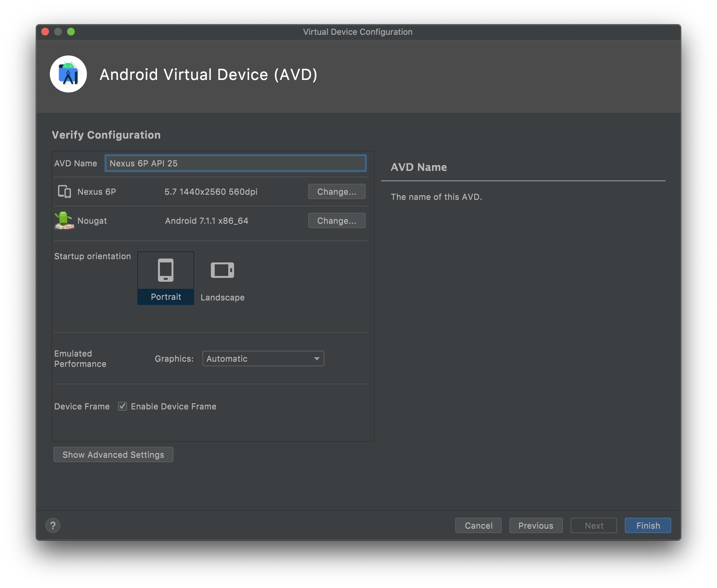Viewport: 717px width, 588px height.
Task: Click the Finish button
Action: coord(648,526)
